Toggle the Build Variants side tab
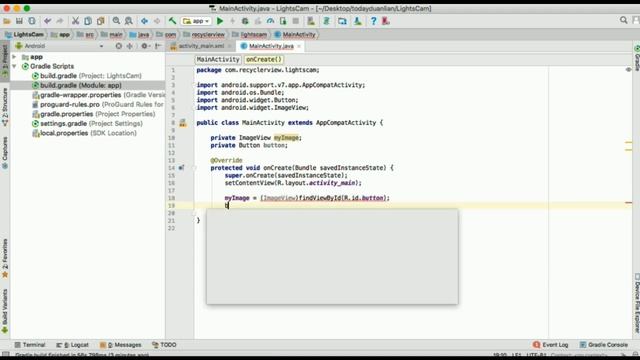 pos(5,312)
